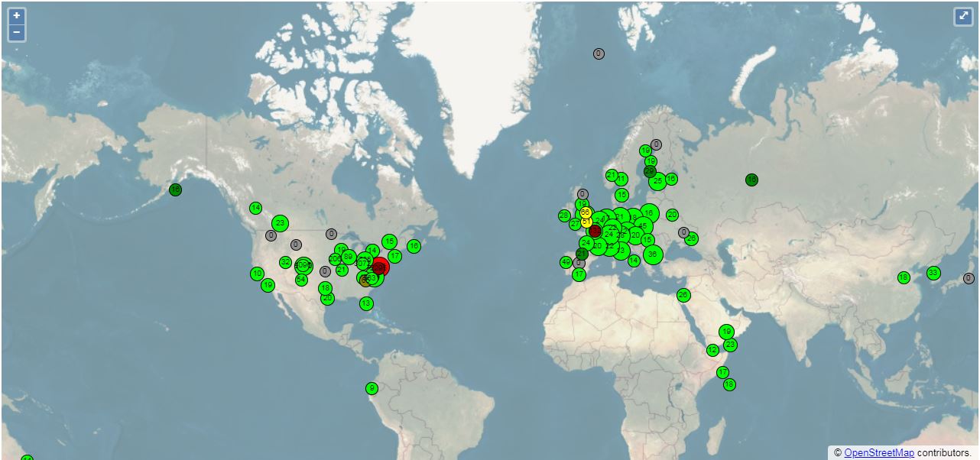Click the dark green marker in Russia
Viewport: 980px width, 460px height.
[751, 180]
